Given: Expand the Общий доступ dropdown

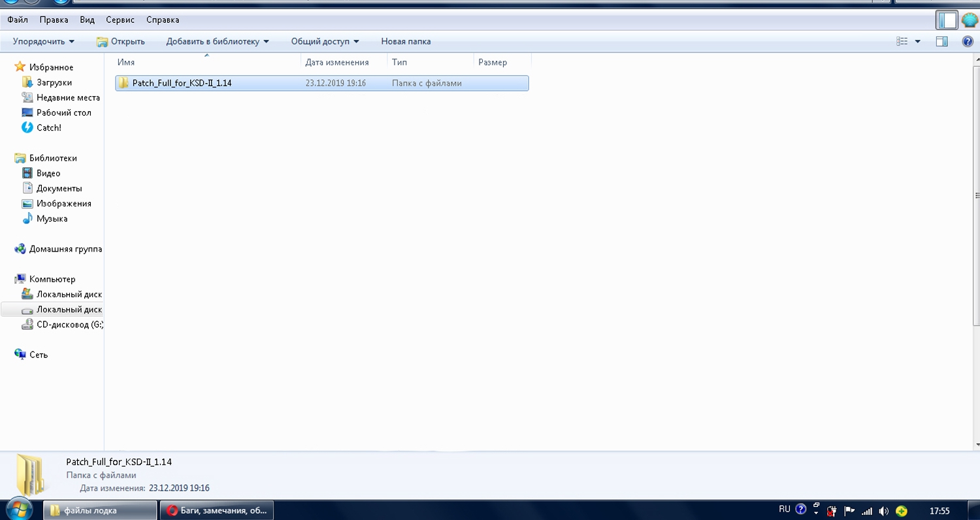Looking at the screenshot, I should click(325, 41).
